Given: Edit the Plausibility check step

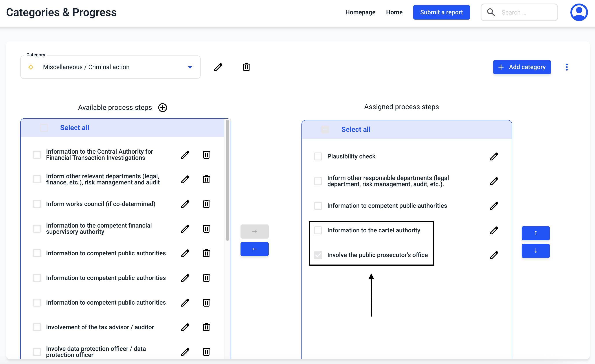Looking at the screenshot, I should pos(494,156).
